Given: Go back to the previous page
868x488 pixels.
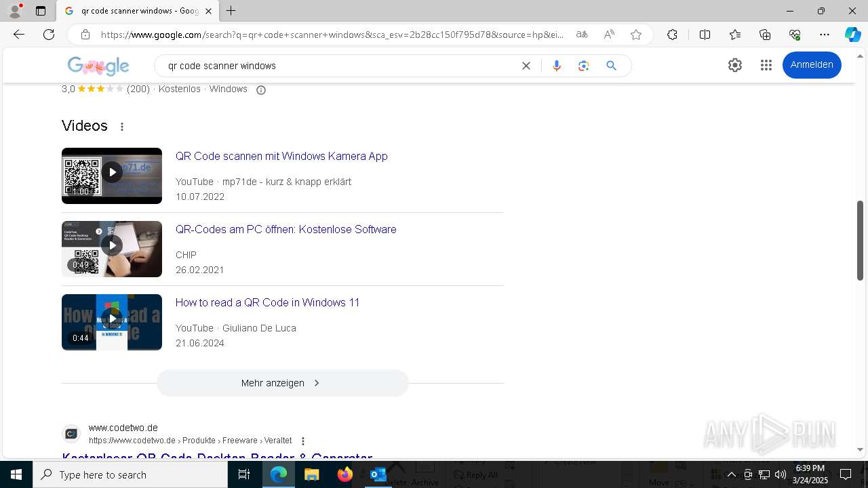Looking at the screenshot, I should 19,35.
